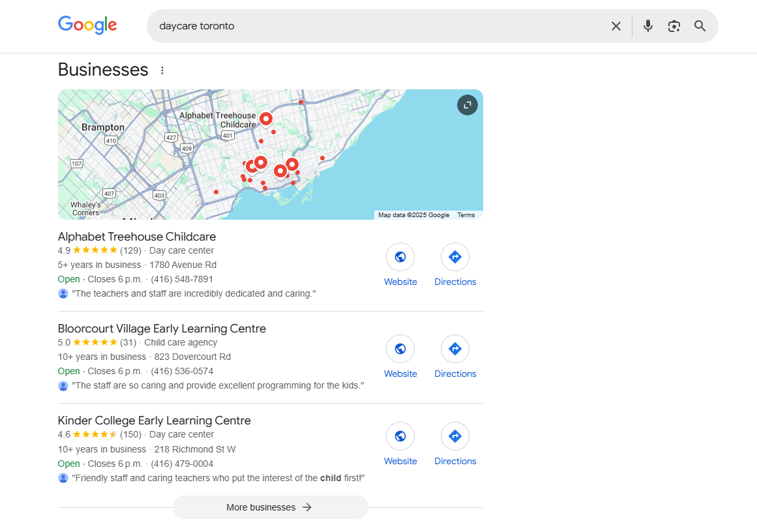
Task: Open Google homepage via the Google logo
Action: [x=87, y=25]
